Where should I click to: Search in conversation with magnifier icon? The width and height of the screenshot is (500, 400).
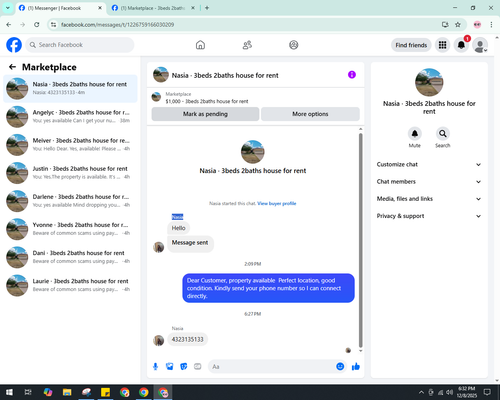443,134
